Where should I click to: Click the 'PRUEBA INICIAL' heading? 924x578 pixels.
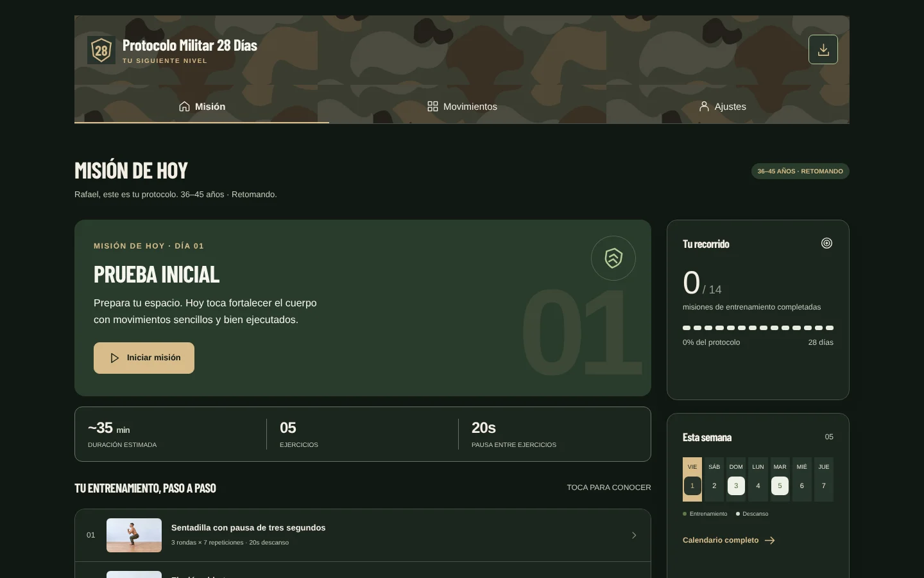157,275
